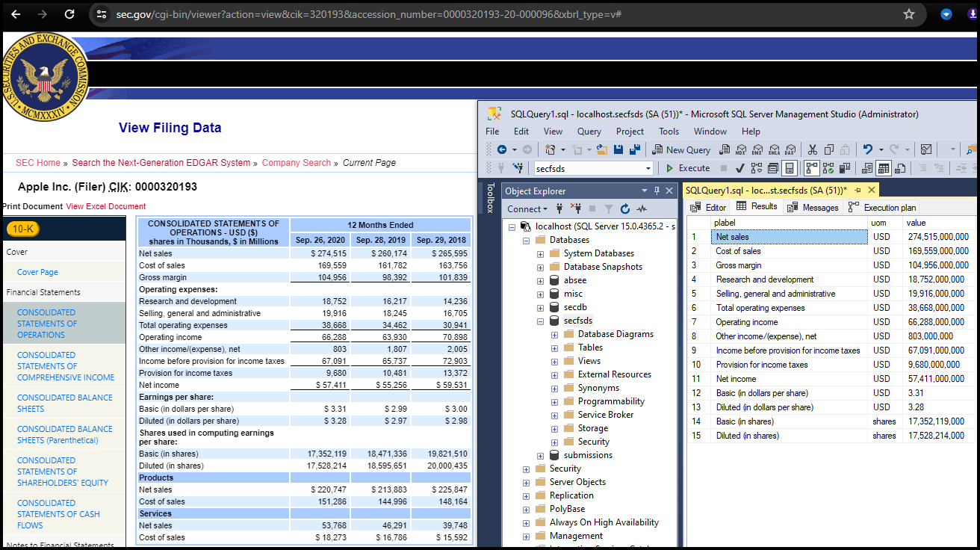Click the View Excel Document link

click(105, 206)
